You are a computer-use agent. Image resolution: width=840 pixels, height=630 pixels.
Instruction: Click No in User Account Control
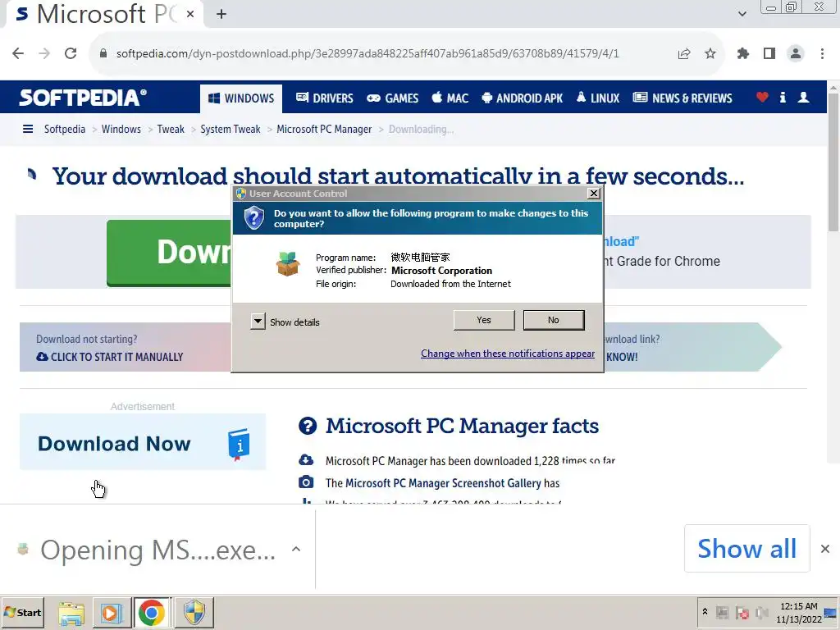click(x=554, y=320)
